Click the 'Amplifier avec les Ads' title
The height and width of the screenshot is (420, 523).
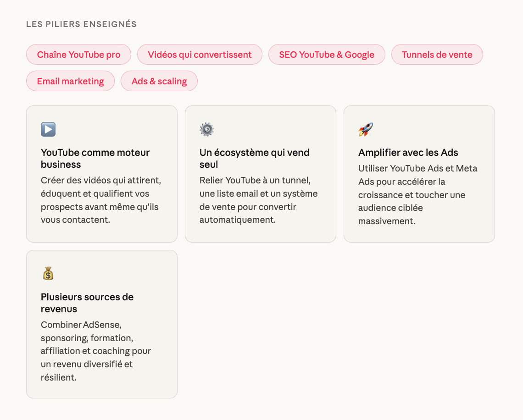click(x=408, y=153)
